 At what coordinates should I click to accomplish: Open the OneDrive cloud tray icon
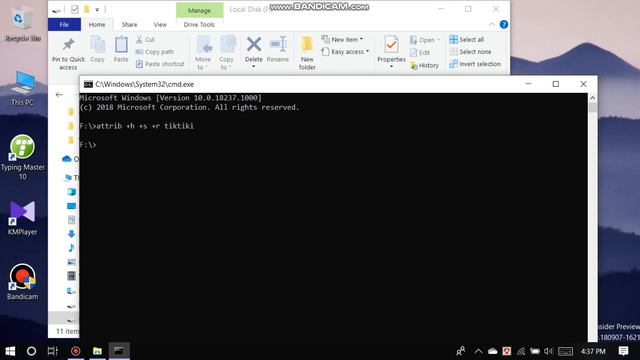tap(493, 351)
